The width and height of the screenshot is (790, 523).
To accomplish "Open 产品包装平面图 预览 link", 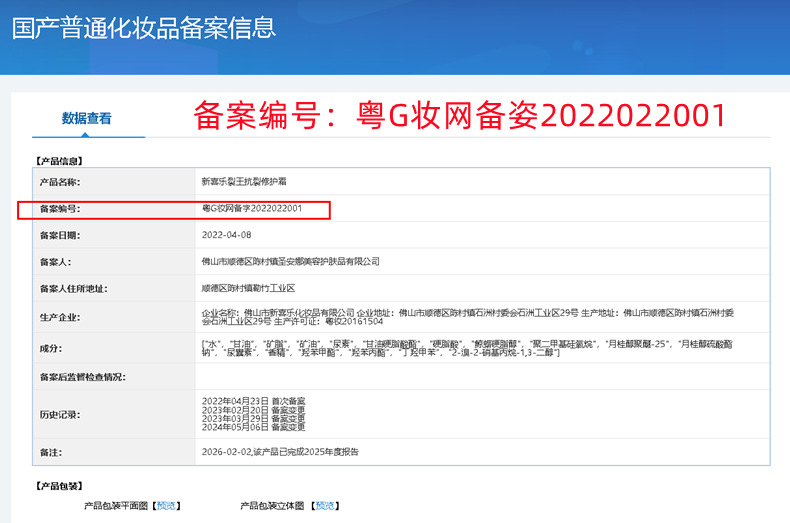I will tap(166, 505).
